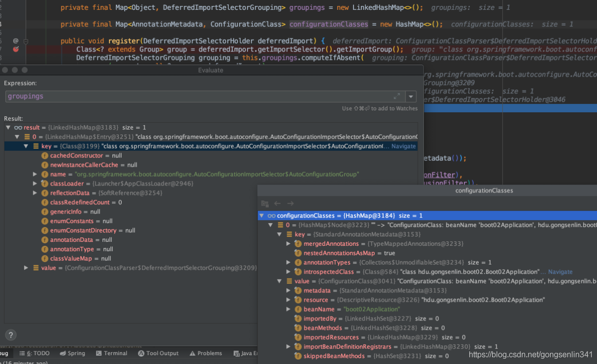Expand the mergedAnnotations node
597x364 pixels.
[289, 244]
